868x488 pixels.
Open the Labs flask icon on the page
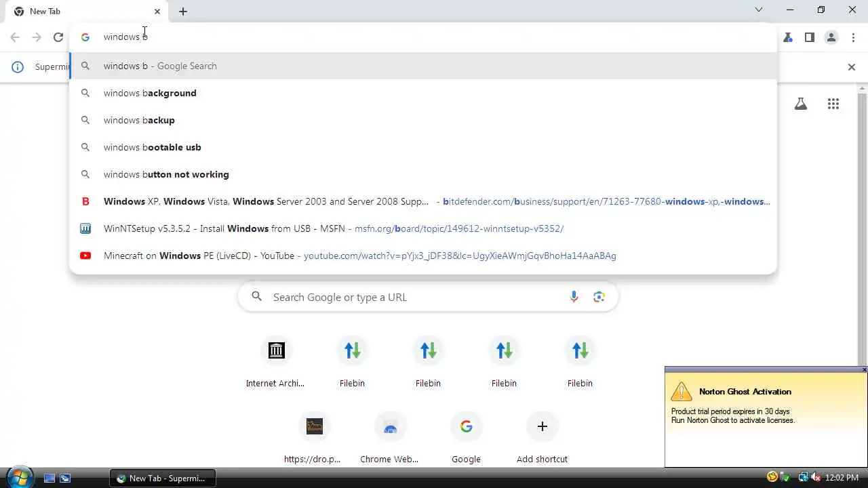801,104
